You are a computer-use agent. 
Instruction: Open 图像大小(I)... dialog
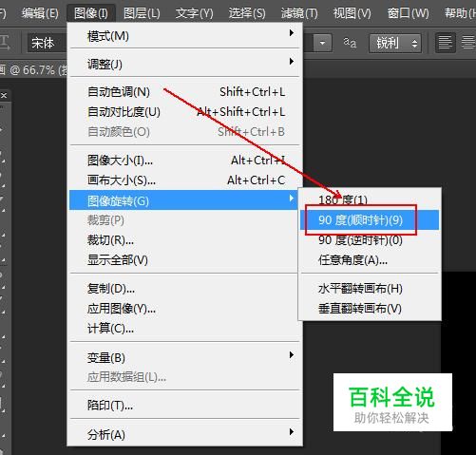coord(184,161)
